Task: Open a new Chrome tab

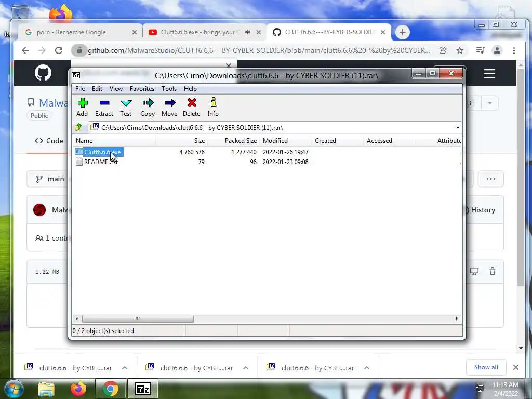Action: point(403,32)
